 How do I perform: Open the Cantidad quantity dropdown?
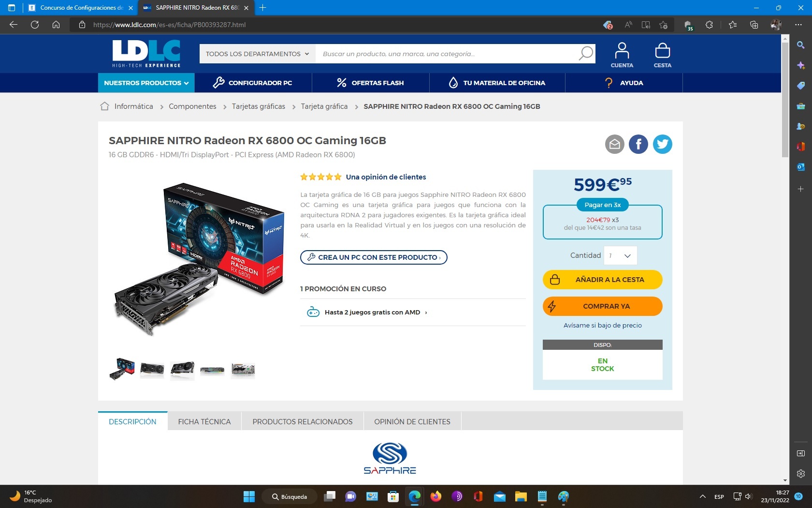click(621, 255)
